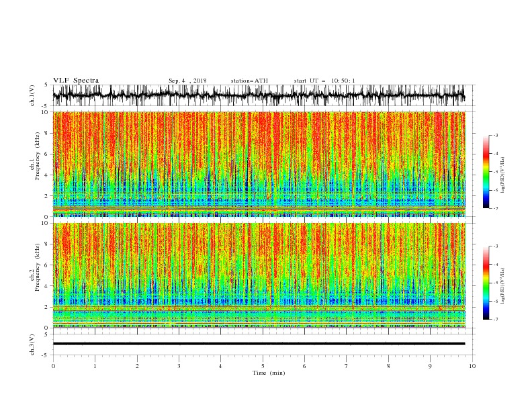Screen dimensions: 532x411
Task: Click the lower colorbar log(PSD) label
Action: [x=503, y=285]
